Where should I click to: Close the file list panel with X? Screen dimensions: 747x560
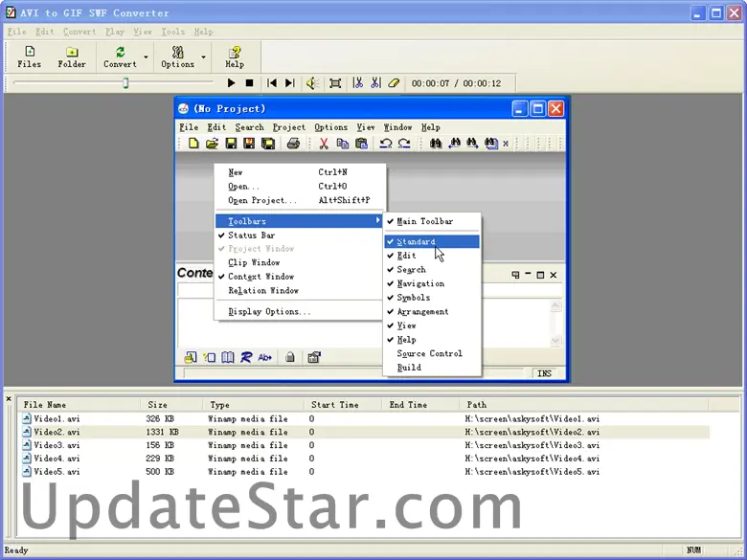click(9, 398)
